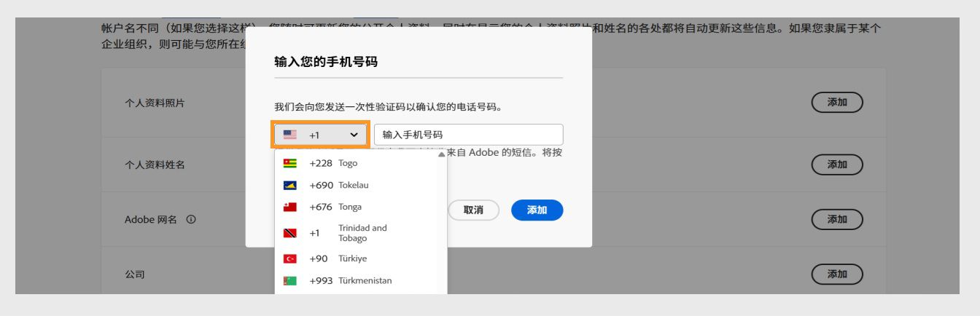The image size is (980, 316).
Task: Click the Tokelau flag icon
Action: coord(289,186)
